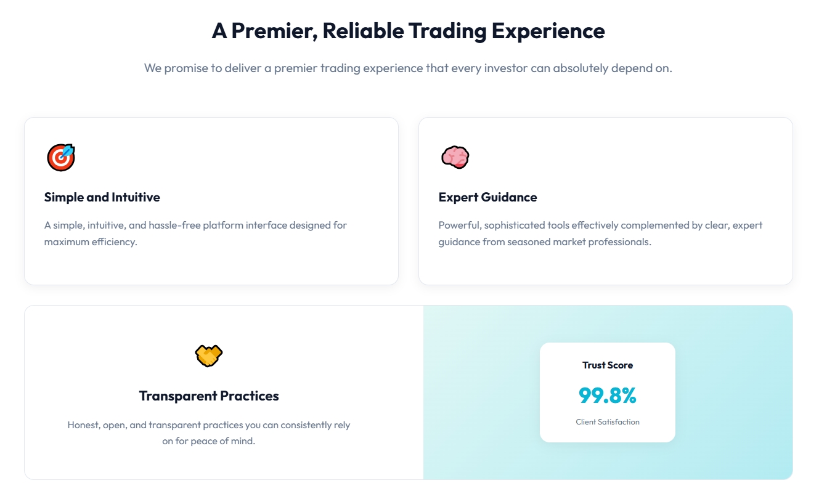Click the "on for peace of mind." line

[x=208, y=441]
